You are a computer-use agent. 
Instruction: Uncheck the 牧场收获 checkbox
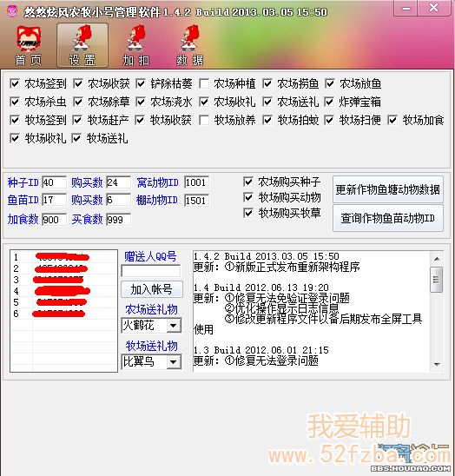(140, 120)
